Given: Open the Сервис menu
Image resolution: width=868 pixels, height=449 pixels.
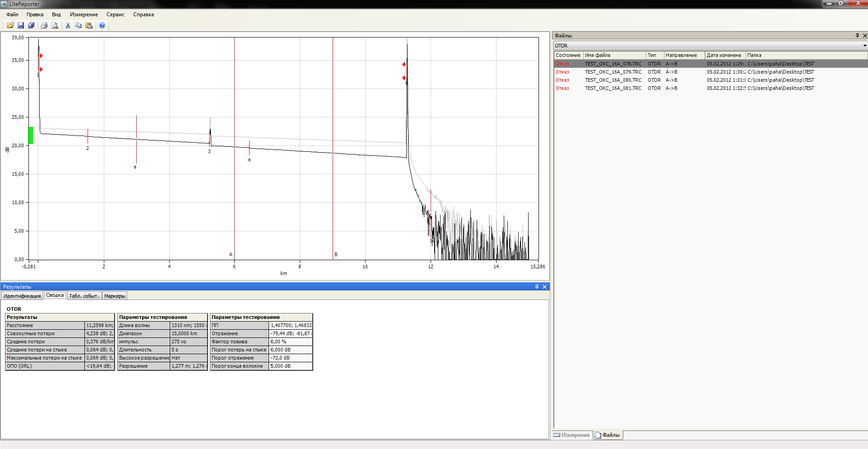Looking at the screenshot, I should coord(115,14).
